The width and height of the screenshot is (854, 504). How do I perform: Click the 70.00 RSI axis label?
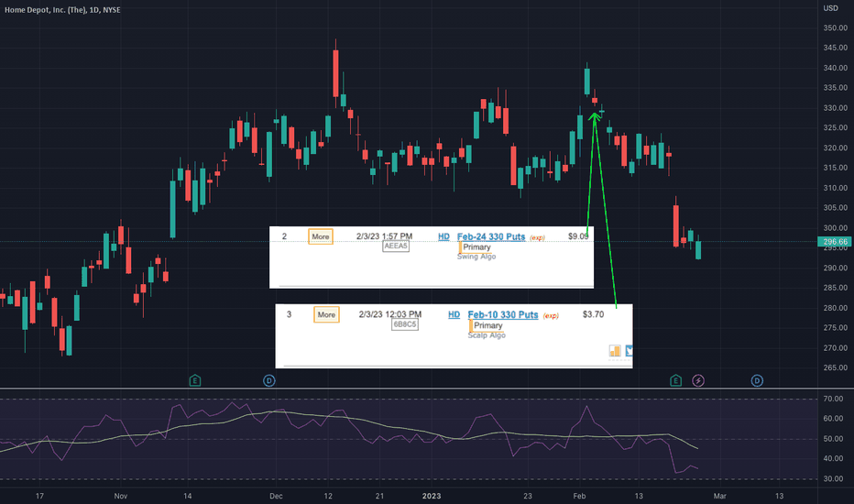(x=833, y=399)
